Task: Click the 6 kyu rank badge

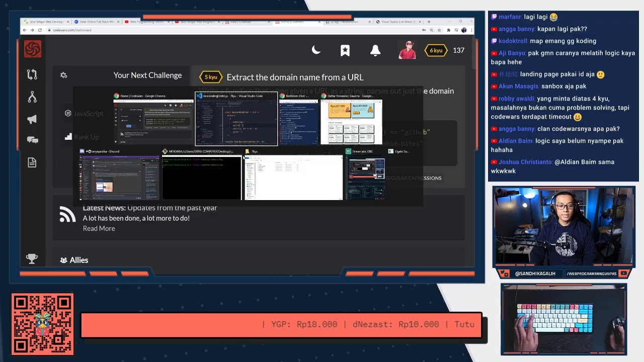Action: coord(436,50)
